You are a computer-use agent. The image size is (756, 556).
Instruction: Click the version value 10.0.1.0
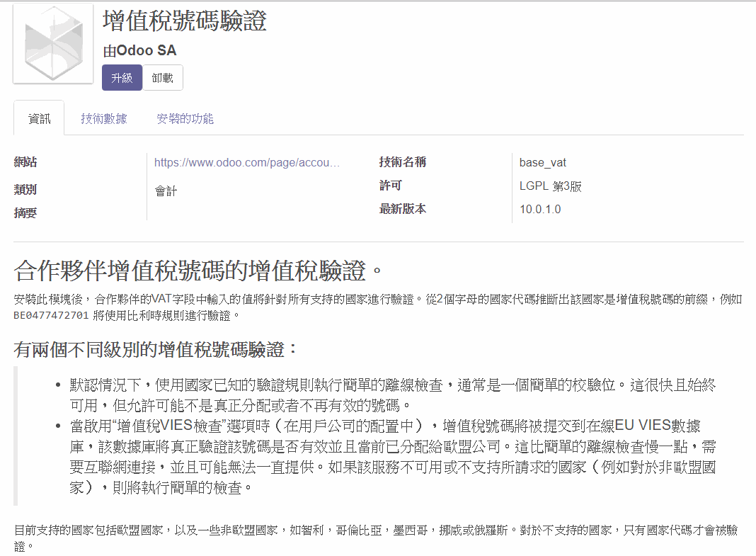540,209
